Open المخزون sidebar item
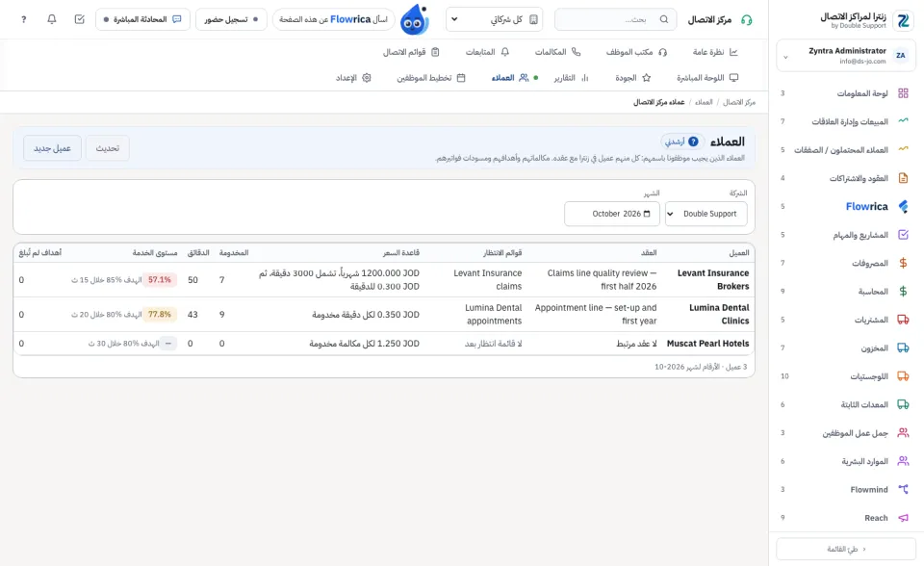This screenshot has height=566, width=924. point(846,347)
